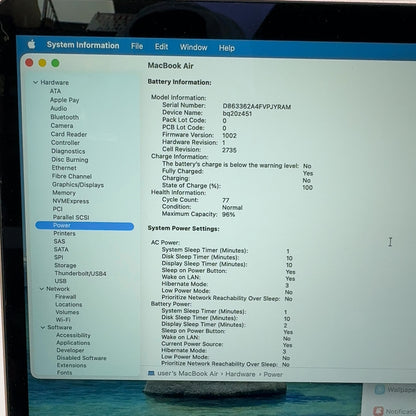Screen dimensions: 416x416
Task: Select Memory in the sidebar
Action: coord(64,193)
